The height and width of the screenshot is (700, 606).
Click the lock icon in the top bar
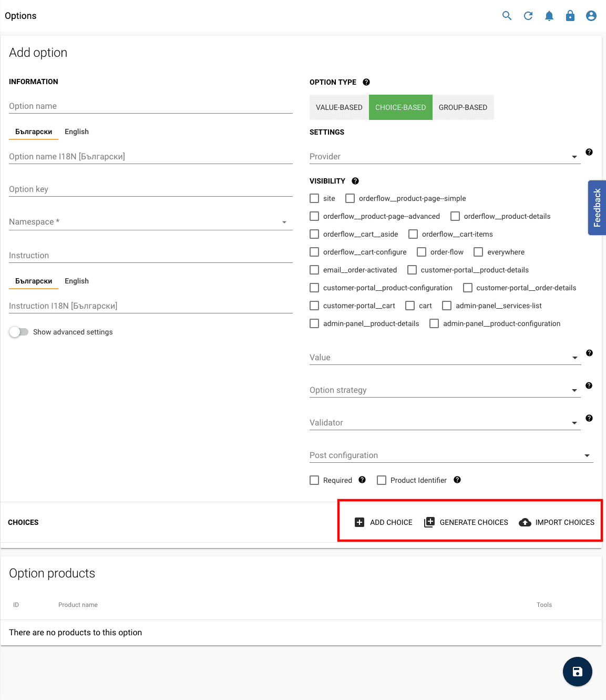click(x=570, y=16)
